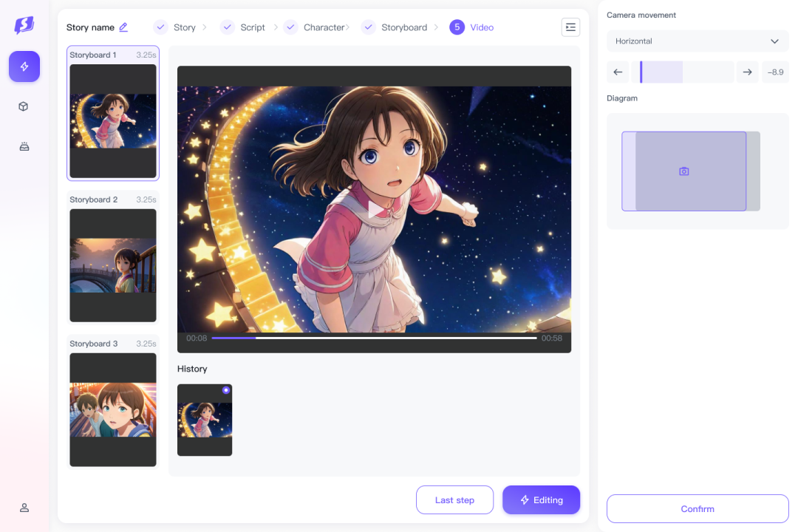Image resolution: width=798 pixels, height=532 pixels.
Task: Select the Storyboard 2 thumbnail
Action: [113, 265]
